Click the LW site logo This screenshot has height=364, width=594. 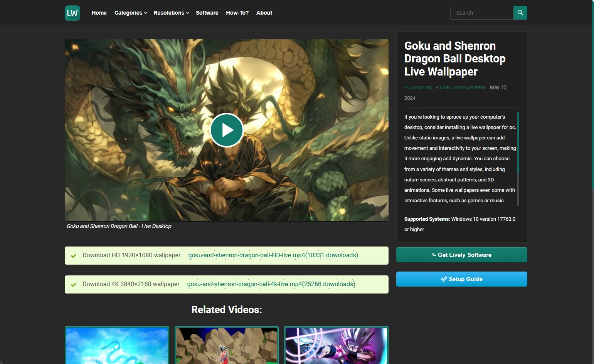point(72,13)
